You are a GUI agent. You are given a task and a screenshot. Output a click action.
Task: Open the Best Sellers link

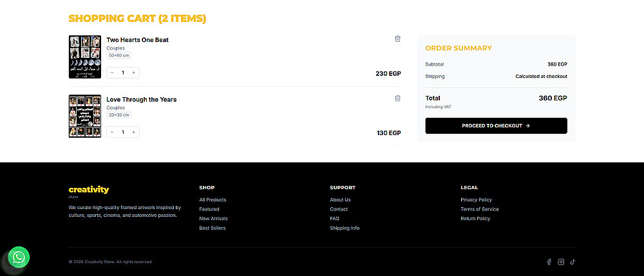213,228
